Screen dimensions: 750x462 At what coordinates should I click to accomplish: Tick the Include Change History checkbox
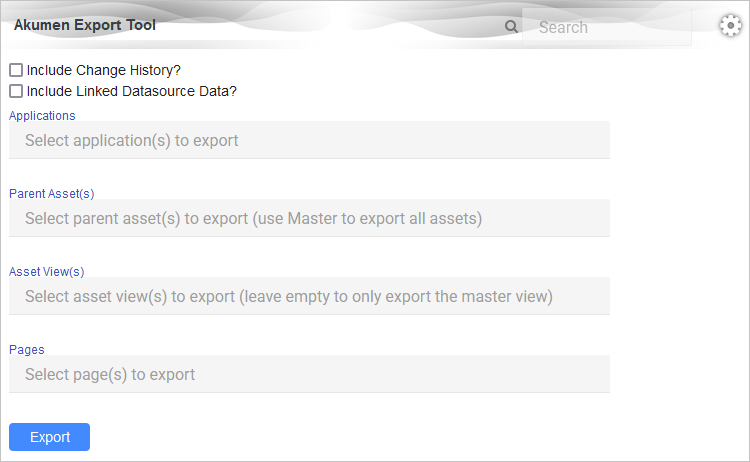pyautogui.click(x=16, y=71)
